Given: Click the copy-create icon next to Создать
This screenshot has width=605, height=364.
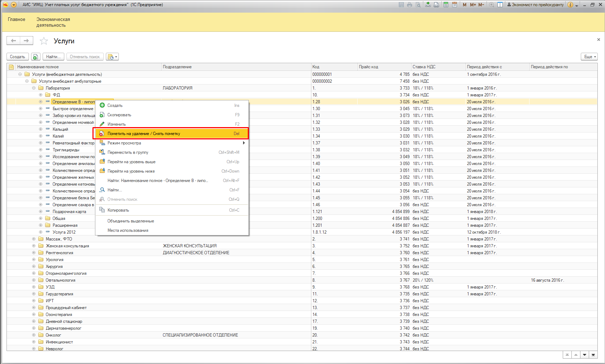Looking at the screenshot, I should [x=35, y=57].
